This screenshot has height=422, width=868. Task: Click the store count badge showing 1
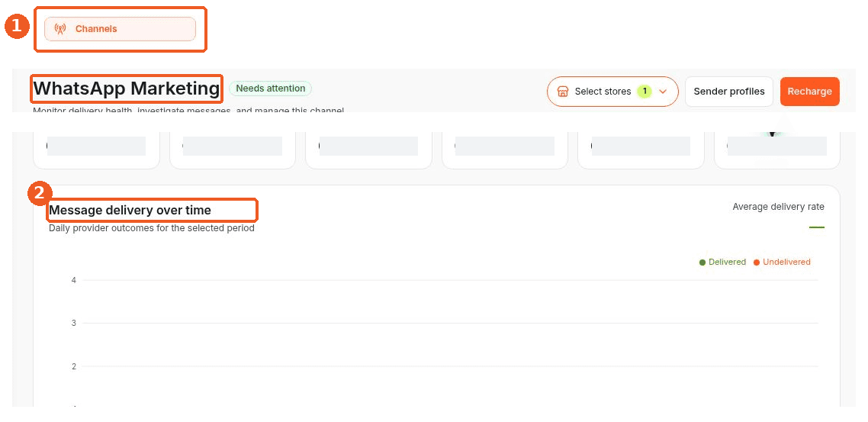pos(645,92)
